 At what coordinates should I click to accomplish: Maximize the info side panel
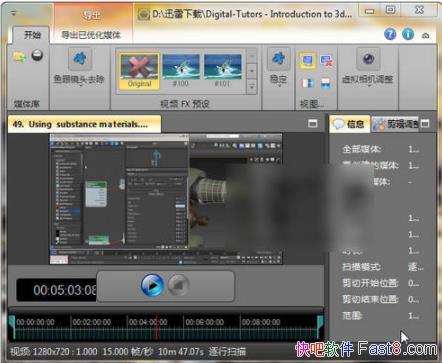[425, 124]
